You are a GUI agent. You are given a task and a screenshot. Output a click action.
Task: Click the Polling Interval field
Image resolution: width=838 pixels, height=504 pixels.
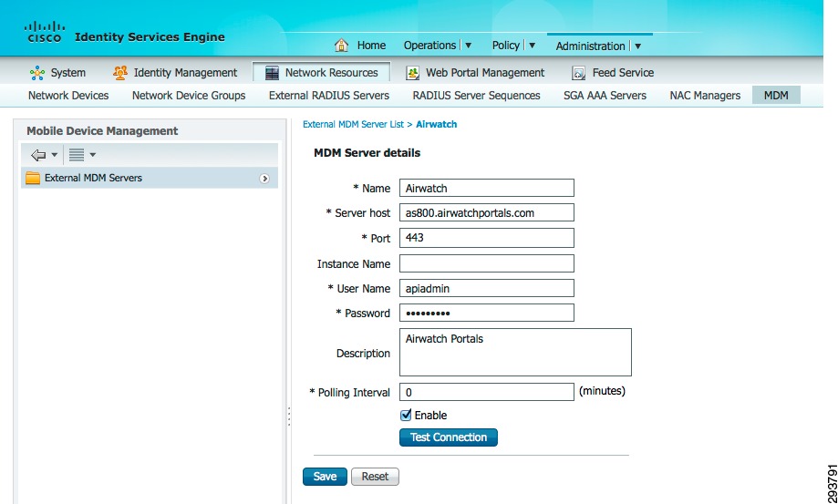click(x=487, y=392)
